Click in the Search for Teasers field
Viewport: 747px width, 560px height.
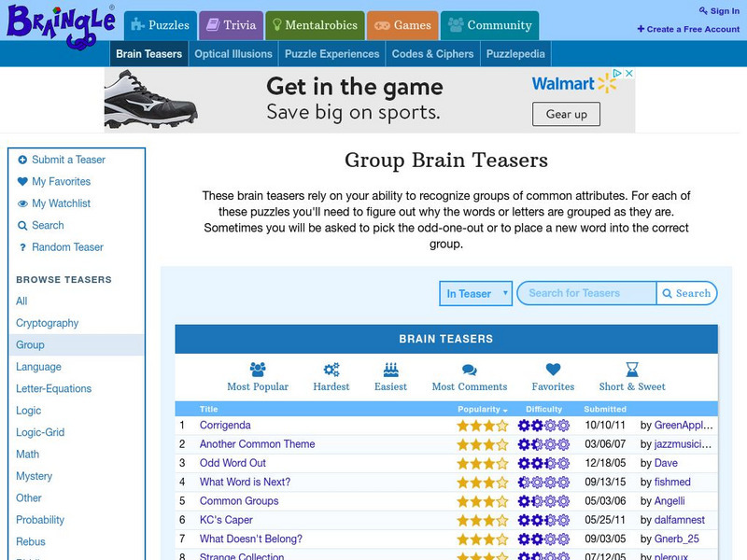coord(586,293)
